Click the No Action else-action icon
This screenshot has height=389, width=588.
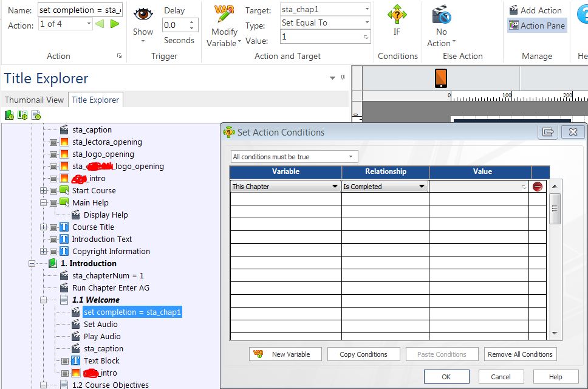tap(442, 15)
